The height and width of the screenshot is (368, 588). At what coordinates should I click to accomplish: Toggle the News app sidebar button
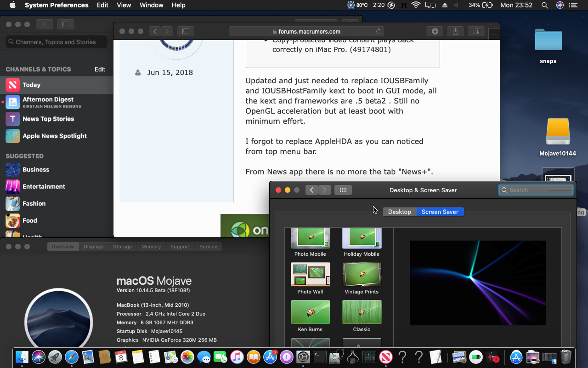66,24
